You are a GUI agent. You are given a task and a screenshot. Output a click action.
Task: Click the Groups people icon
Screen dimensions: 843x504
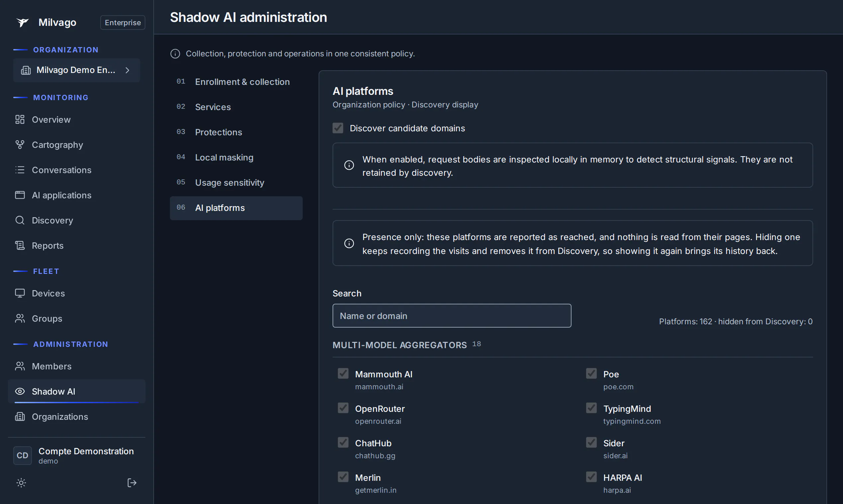click(20, 319)
